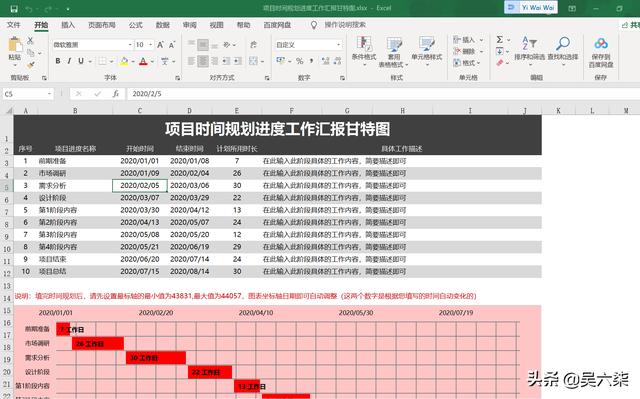
Task: Toggle Middle vertical alignment
Action: (203, 44)
